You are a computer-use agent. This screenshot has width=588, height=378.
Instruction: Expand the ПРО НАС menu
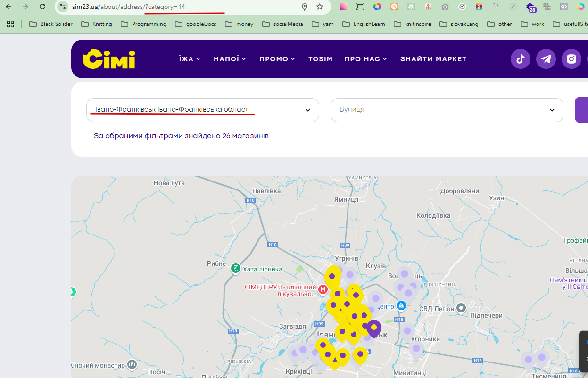click(x=366, y=59)
